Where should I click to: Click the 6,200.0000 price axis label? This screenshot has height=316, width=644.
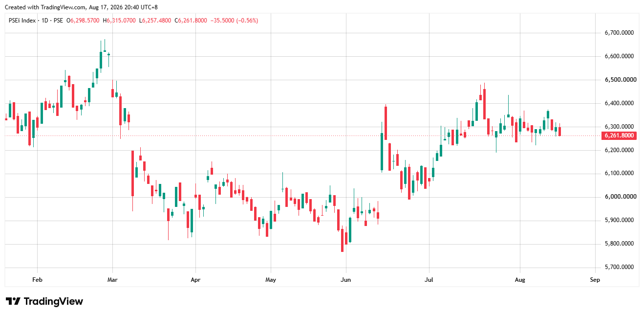(x=619, y=150)
